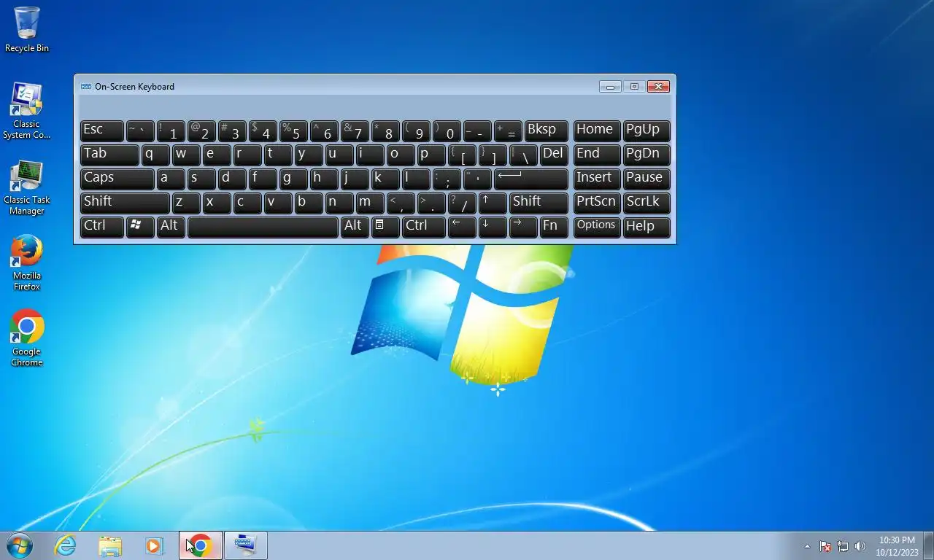Toggle the right Shift key
The image size is (934, 560).
(x=539, y=203)
